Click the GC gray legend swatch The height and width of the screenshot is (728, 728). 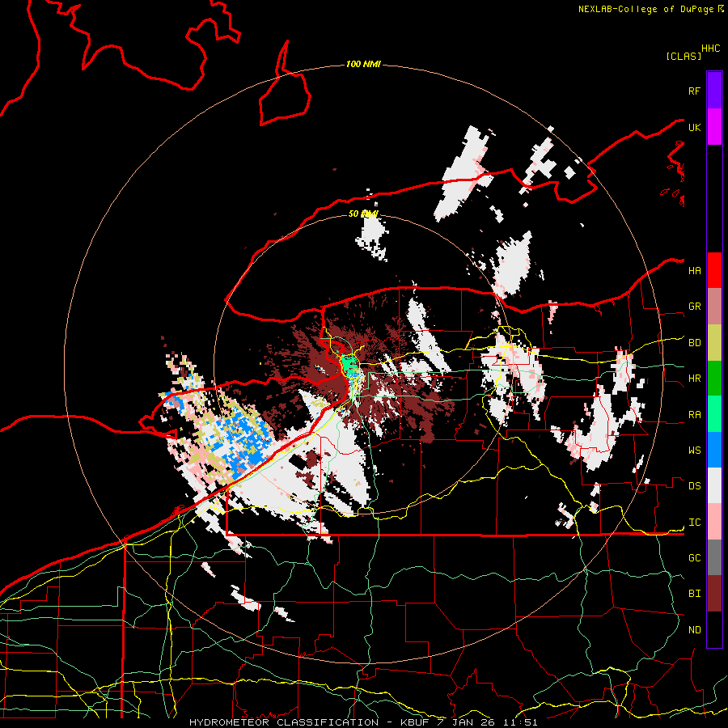tap(714, 557)
